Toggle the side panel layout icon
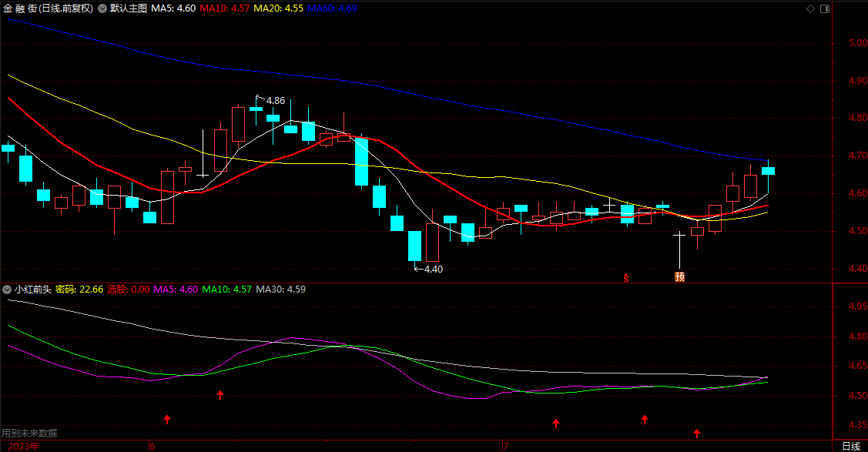Viewport: 868px width, 452px height. tap(825, 8)
